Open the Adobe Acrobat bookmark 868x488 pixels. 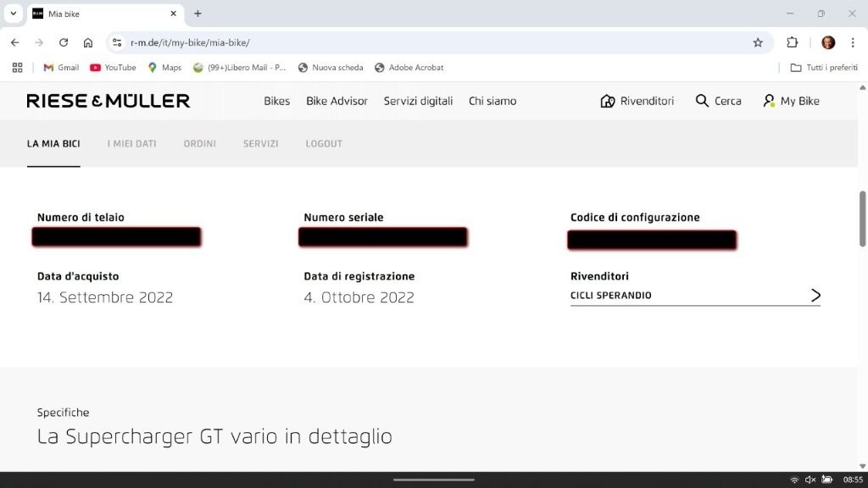pyautogui.click(x=409, y=68)
